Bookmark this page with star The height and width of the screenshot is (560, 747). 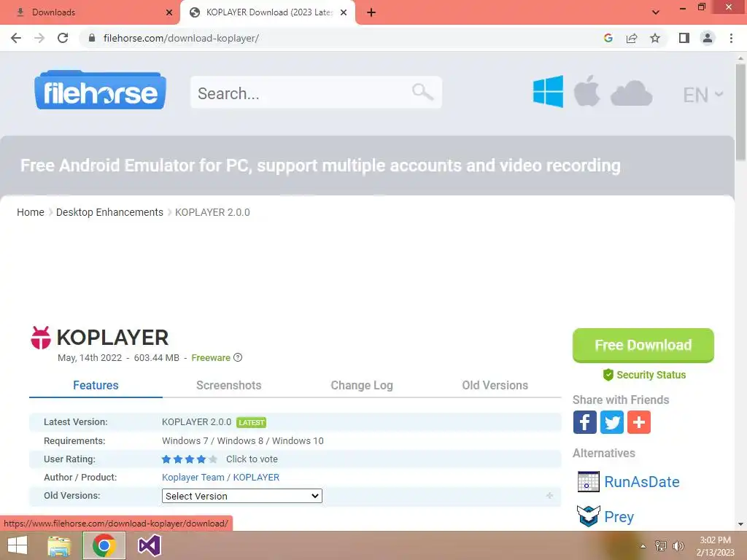(x=655, y=38)
